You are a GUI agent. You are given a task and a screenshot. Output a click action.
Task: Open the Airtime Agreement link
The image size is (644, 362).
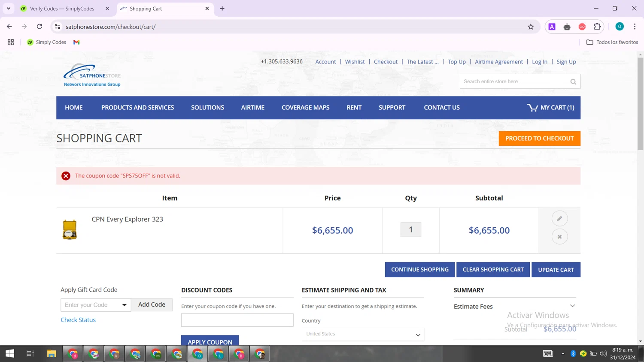click(499, 62)
